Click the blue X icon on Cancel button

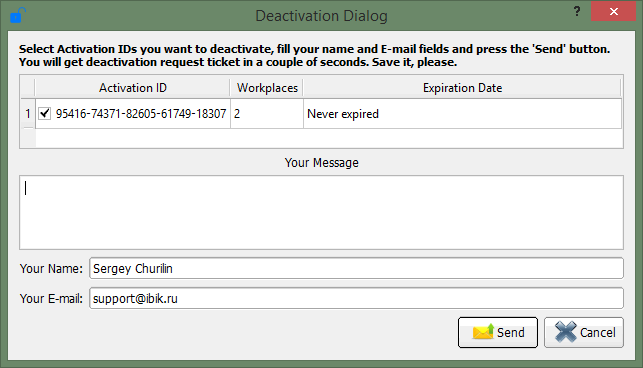click(x=565, y=332)
